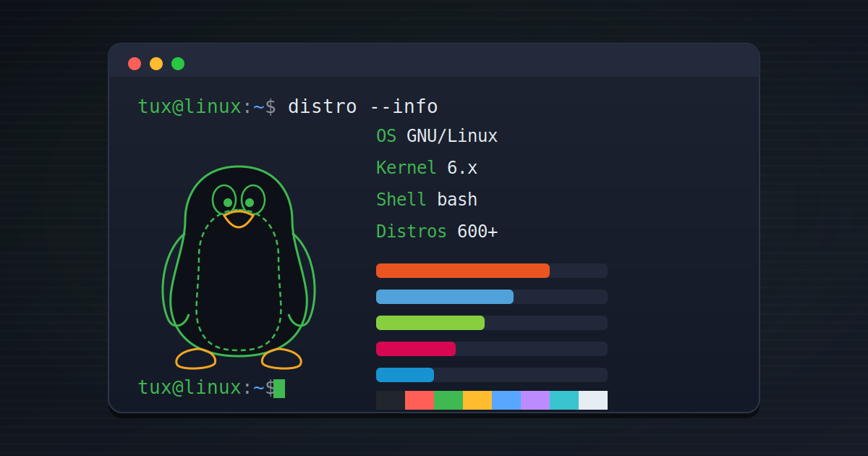The width and height of the screenshot is (868, 456).
Task: Click the Tux penguin outline drawing
Action: 239,267
